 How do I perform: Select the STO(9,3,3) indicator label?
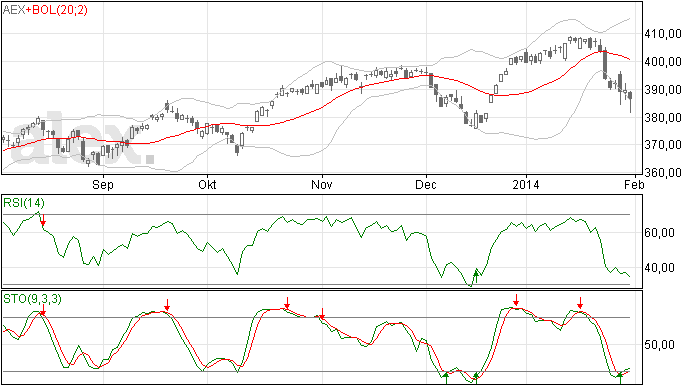coord(33,299)
